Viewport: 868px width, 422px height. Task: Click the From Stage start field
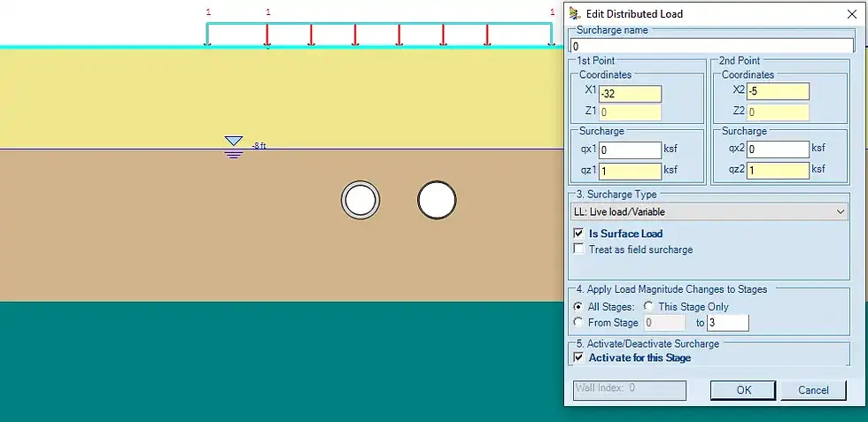point(663,322)
